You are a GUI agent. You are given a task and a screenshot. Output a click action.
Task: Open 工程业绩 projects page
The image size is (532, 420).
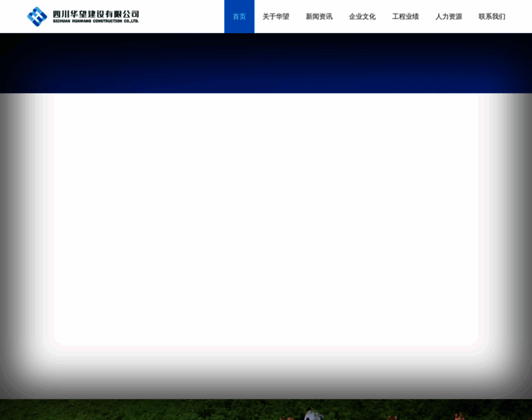point(405,17)
